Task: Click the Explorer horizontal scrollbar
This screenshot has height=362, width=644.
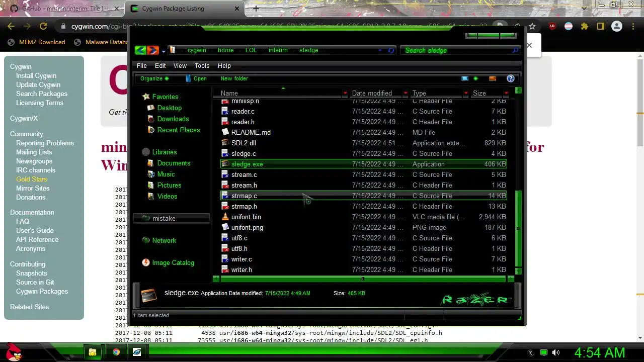Action: coord(363,279)
